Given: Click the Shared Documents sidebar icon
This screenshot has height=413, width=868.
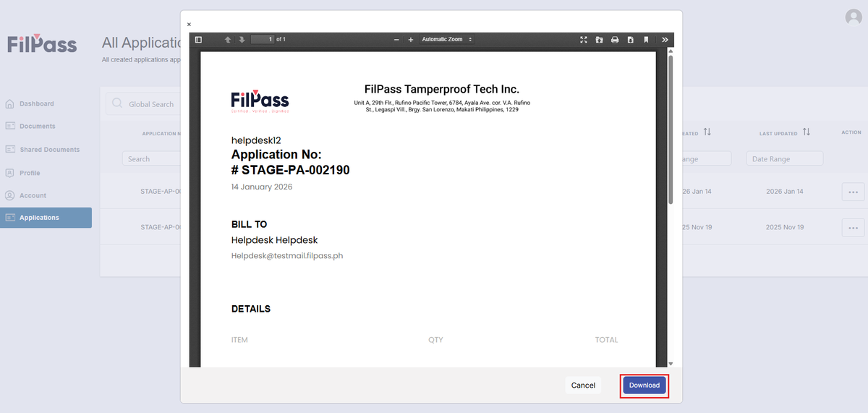Looking at the screenshot, I should (10, 149).
